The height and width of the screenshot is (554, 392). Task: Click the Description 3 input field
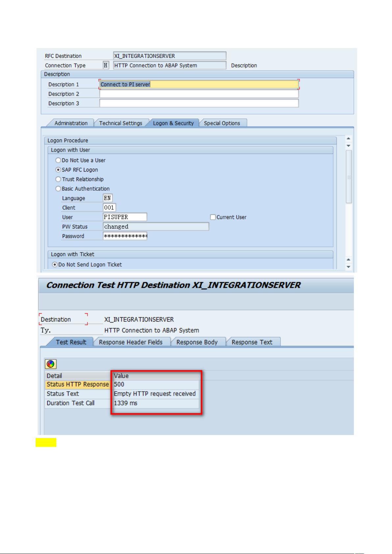pyautogui.click(x=199, y=103)
